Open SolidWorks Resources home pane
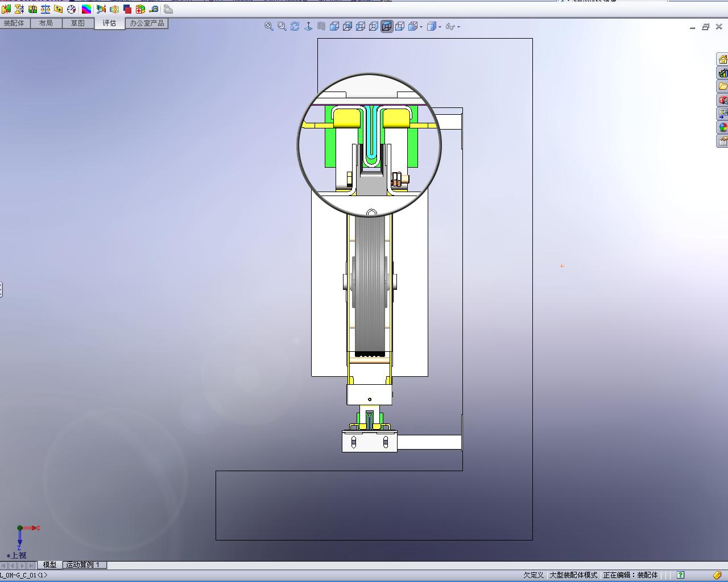Screen dimensions: 728x582 coord(722,60)
